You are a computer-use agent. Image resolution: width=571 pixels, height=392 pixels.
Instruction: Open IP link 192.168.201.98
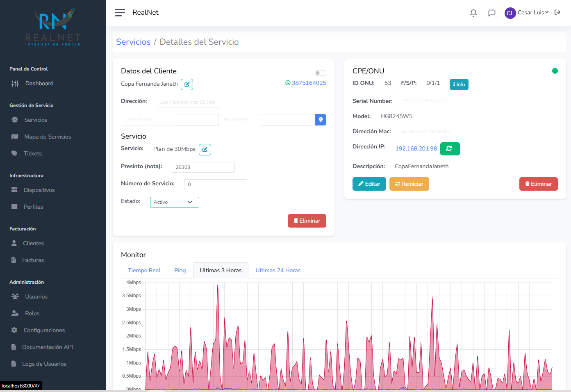click(416, 148)
